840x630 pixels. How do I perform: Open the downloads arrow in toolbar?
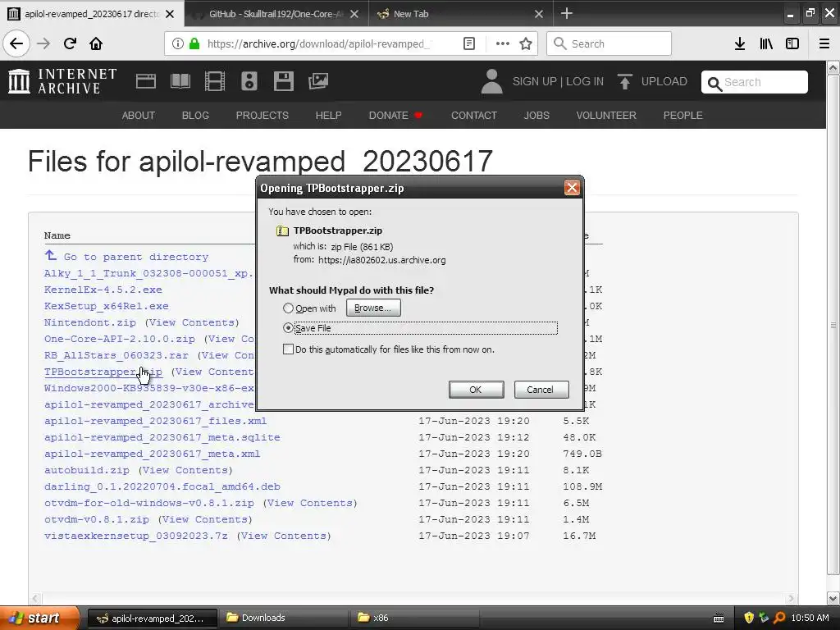click(x=740, y=43)
